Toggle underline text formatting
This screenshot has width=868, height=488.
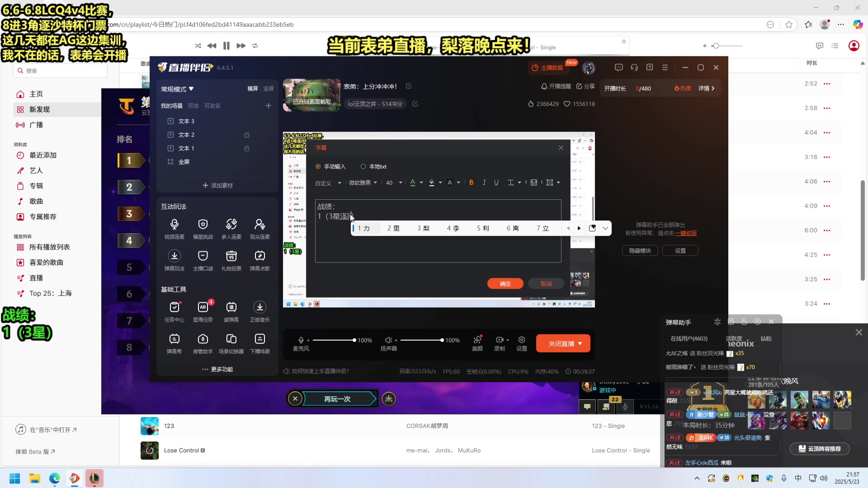[x=496, y=183]
